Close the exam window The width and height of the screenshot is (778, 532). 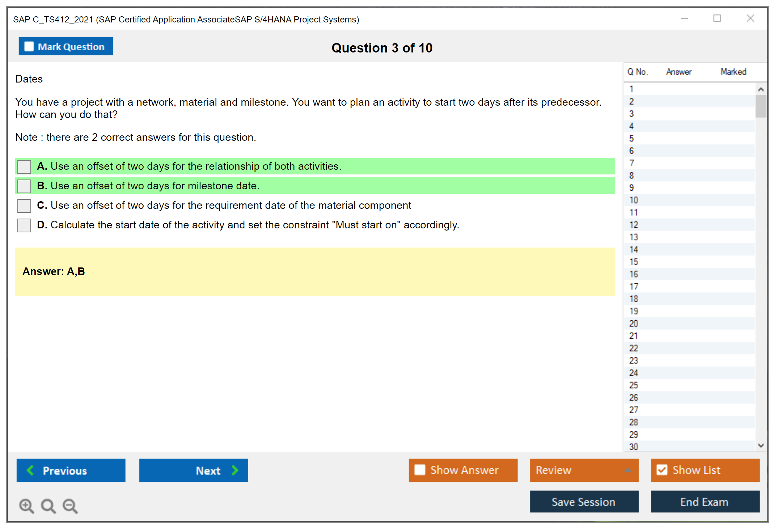(x=750, y=18)
